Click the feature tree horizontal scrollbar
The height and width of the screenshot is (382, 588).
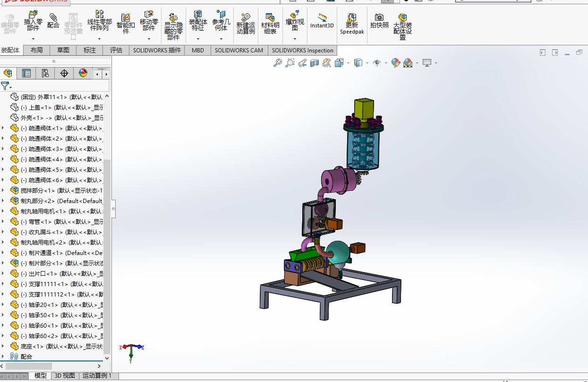click(29, 366)
